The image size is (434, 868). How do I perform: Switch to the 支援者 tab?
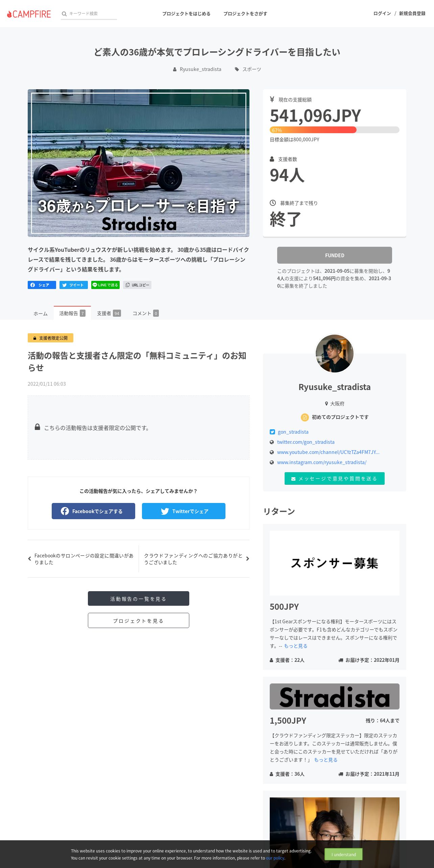pos(109,313)
